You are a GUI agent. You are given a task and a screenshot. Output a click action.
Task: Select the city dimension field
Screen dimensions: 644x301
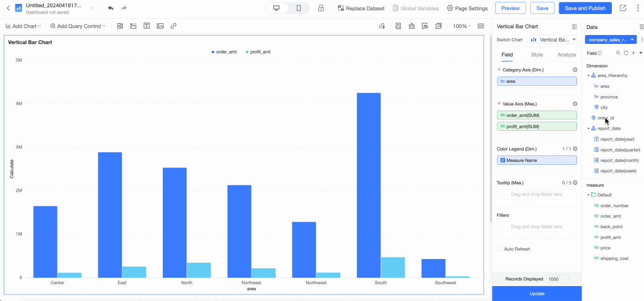(604, 107)
